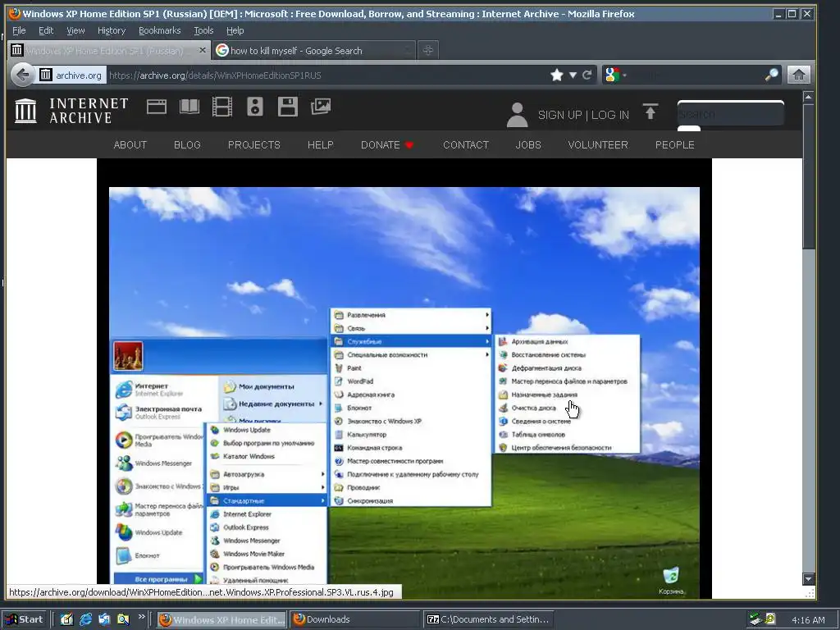Viewport: 840px width, 630px height.
Task: Open the Images icon in Archive header
Action: [x=321, y=107]
